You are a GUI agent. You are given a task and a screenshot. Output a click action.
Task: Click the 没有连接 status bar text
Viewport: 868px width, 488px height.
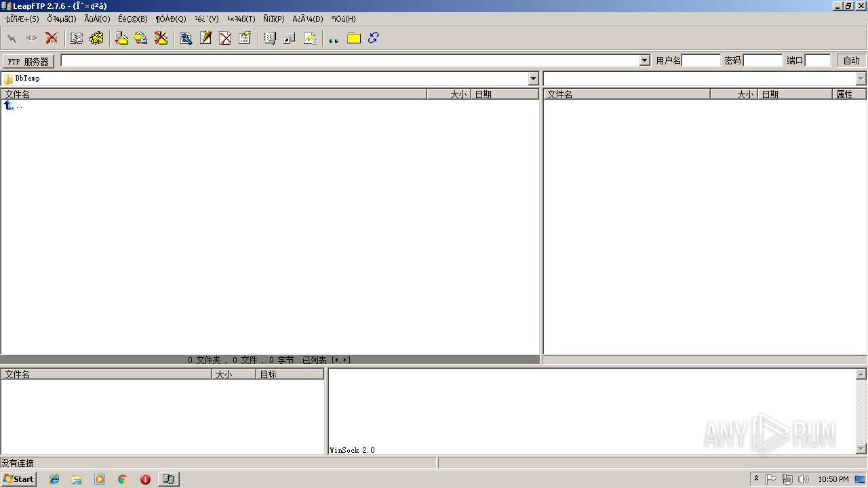[18, 463]
